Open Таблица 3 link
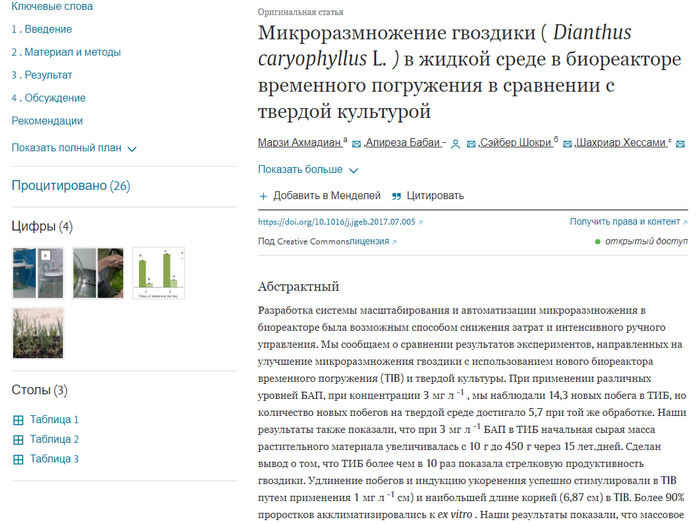Screen dimensions: 700x524 [54, 459]
